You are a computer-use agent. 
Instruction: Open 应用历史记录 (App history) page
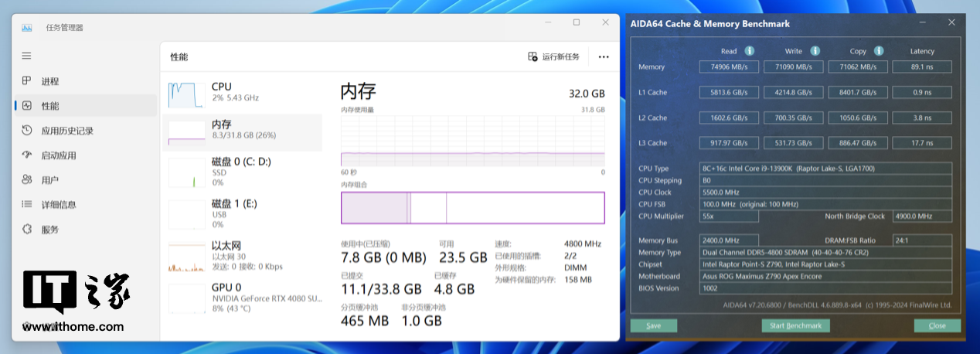[x=66, y=131]
